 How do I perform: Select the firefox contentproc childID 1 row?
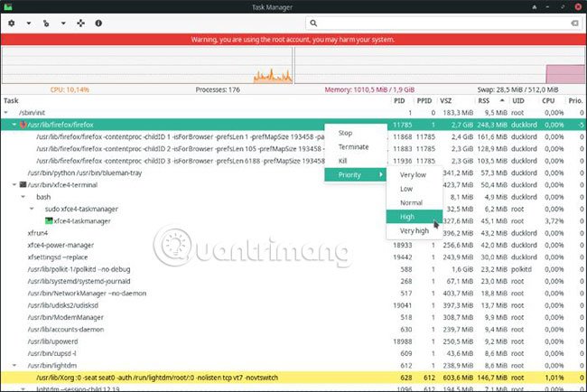[x=293, y=136]
